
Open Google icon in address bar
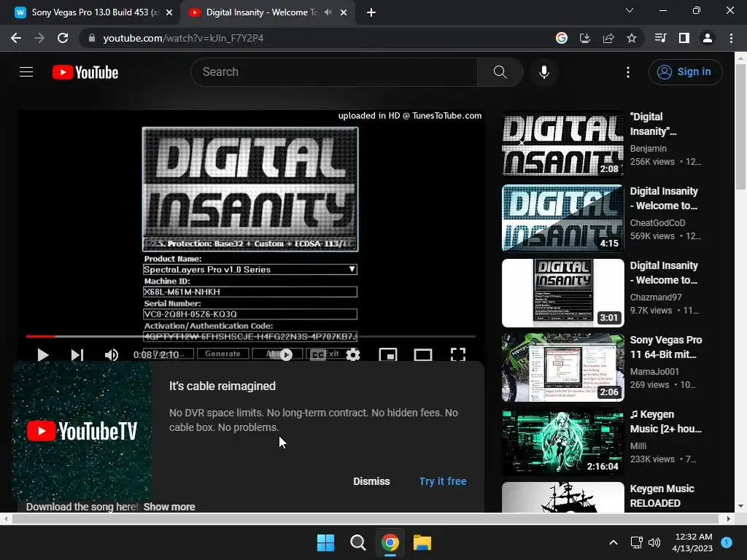[x=562, y=38]
